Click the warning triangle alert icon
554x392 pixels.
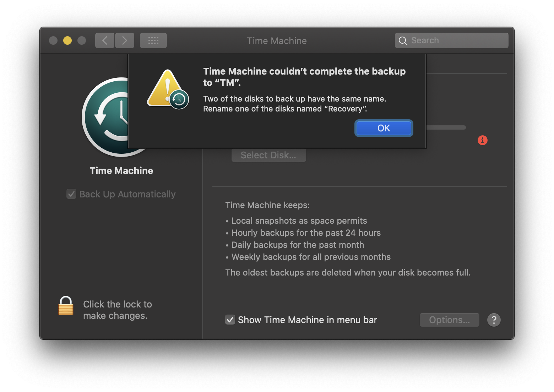(168, 89)
